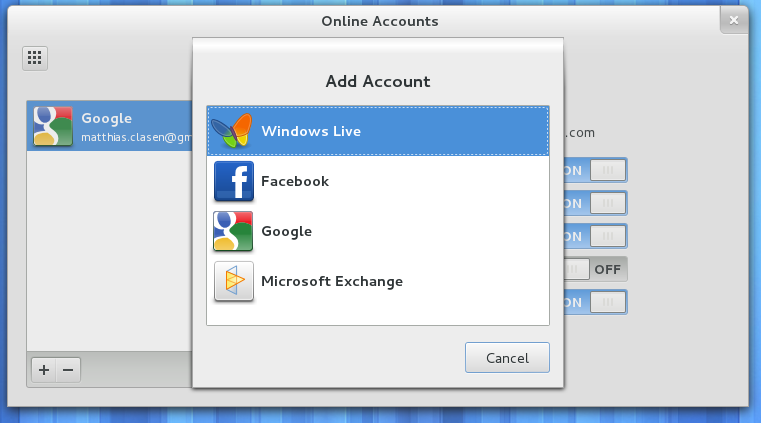The height and width of the screenshot is (423, 761).
Task: Choose Microsoft Exchange account type
Action: click(x=378, y=281)
